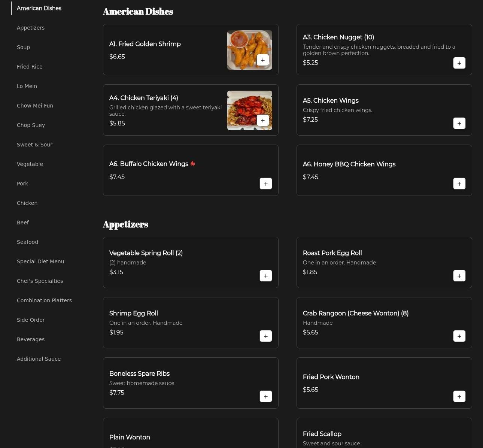Add A6. Honey BBQ Chicken Wings with plus icon

pyautogui.click(x=459, y=184)
